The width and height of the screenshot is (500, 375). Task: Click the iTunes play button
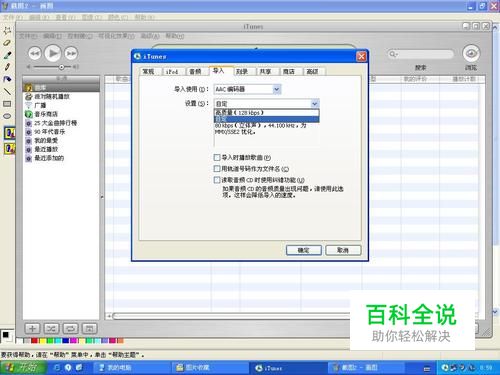tap(53, 53)
